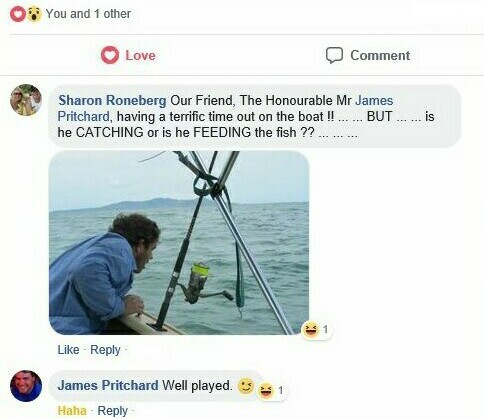Reply to James Pritchard's comment
484x419 pixels.
113,411
